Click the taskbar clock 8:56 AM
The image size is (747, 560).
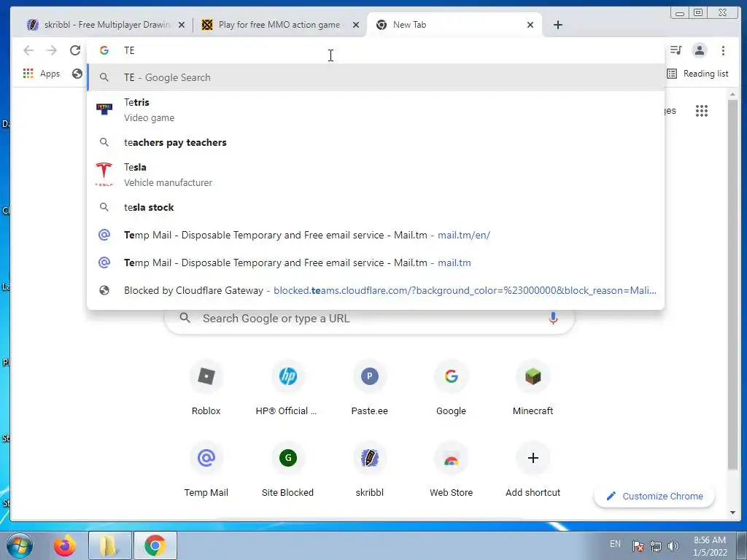pos(709,540)
